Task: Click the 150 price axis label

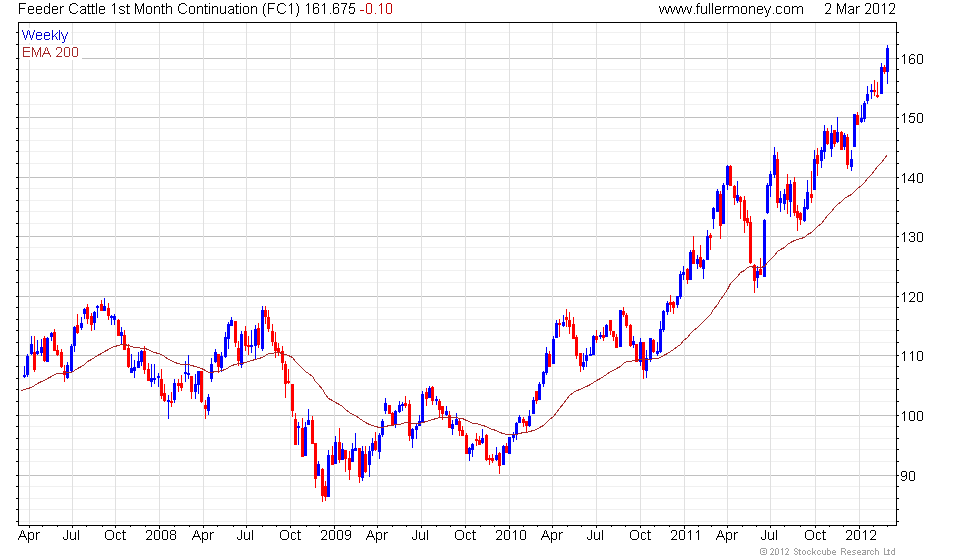Action: (912, 118)
